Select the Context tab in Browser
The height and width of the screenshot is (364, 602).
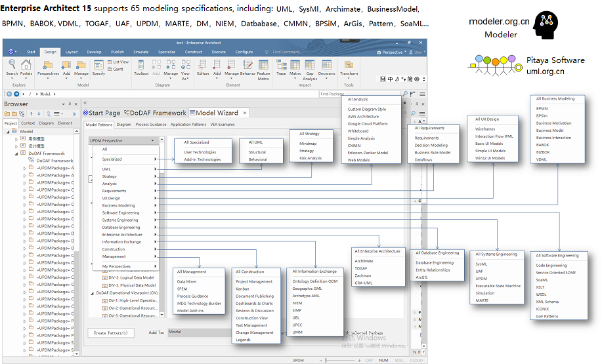pyautogui.click(x=28, y=123)
